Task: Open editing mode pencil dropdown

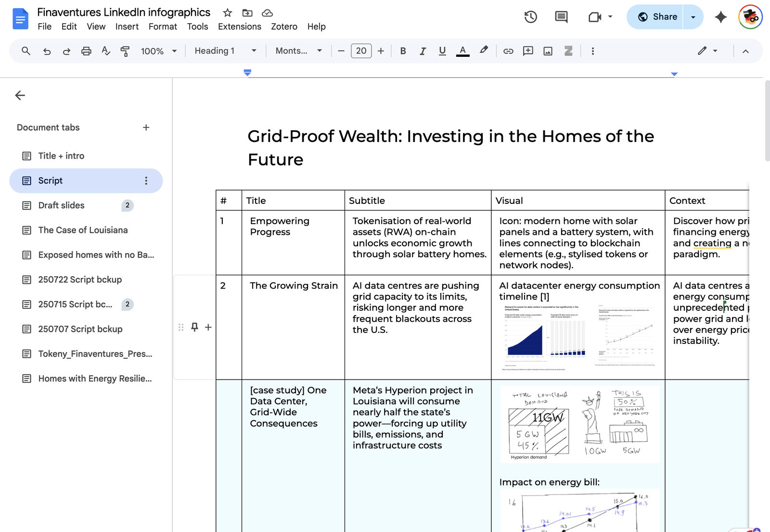Action: coord(708,51)
